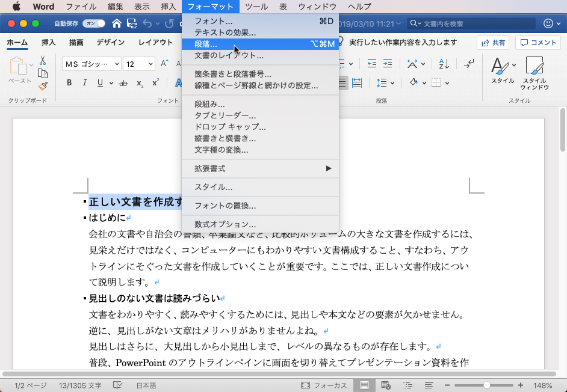Expand 拡張書式 submenu arrow
The image size is (567, 392).
(328, 168)
